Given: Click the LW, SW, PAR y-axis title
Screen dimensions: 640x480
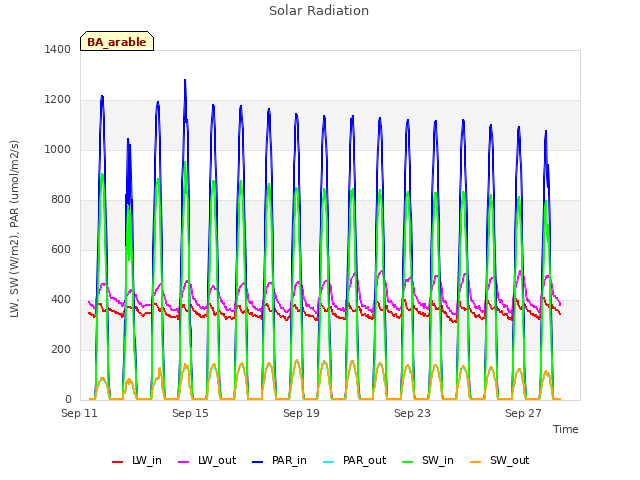Looking at the screenshot, I should (x=14, y=229).
